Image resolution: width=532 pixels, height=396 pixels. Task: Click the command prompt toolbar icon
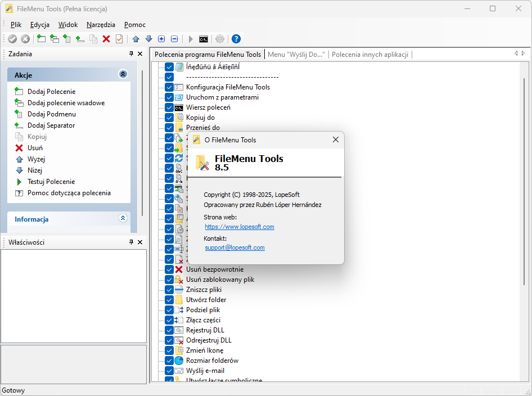point(204,39)
